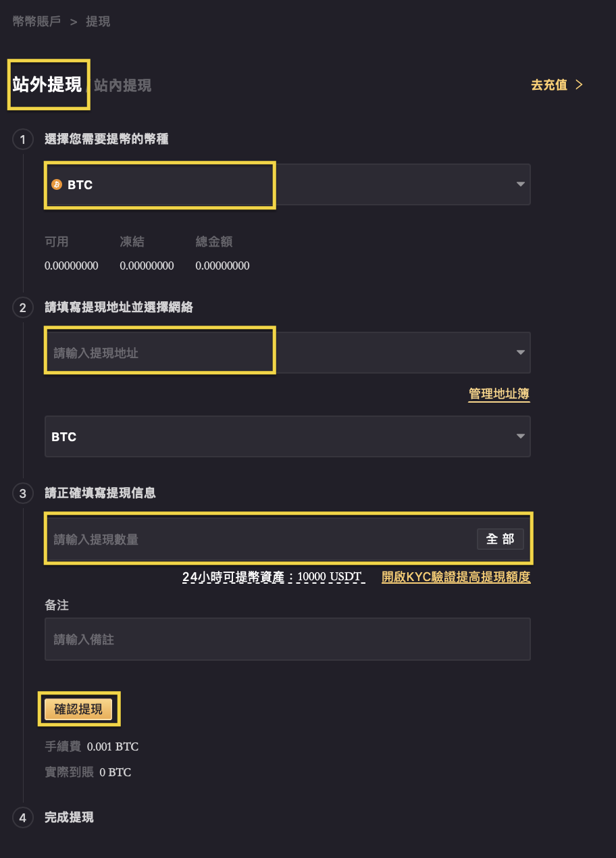Expand the BTC network selection dropdown
This screenshot has height=858, width=616.
[287, 436]
